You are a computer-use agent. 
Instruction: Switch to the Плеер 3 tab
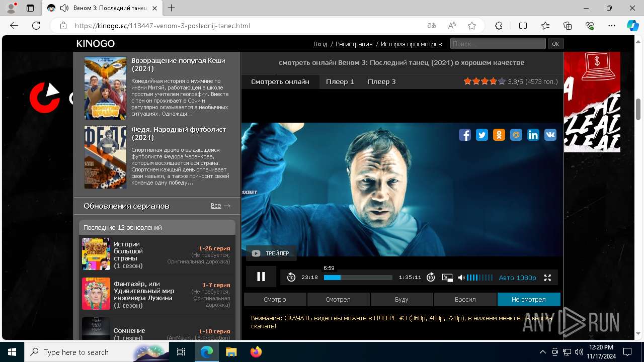pyautogui.click(x=381, y=81)
